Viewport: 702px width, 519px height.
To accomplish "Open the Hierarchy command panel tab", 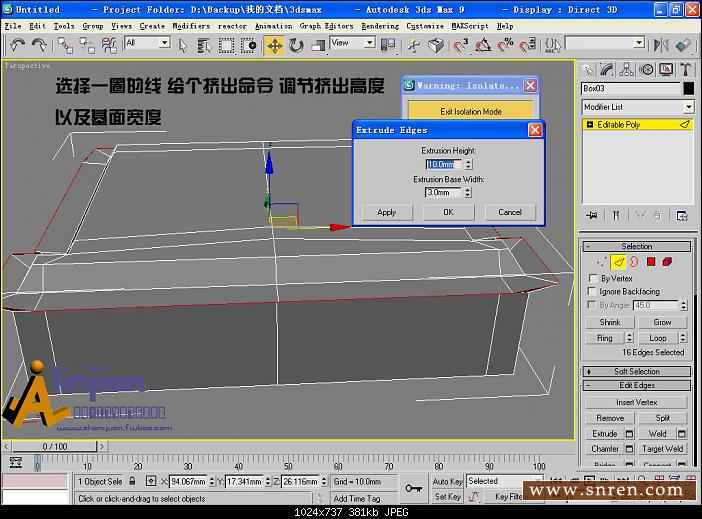I will point(627,69).
